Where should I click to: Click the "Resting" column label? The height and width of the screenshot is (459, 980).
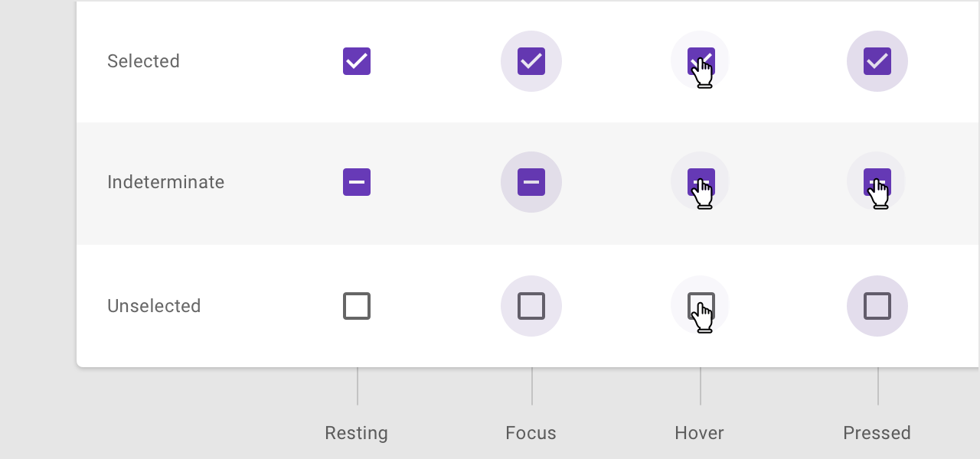pyautogui.click(x=356, y=433)
